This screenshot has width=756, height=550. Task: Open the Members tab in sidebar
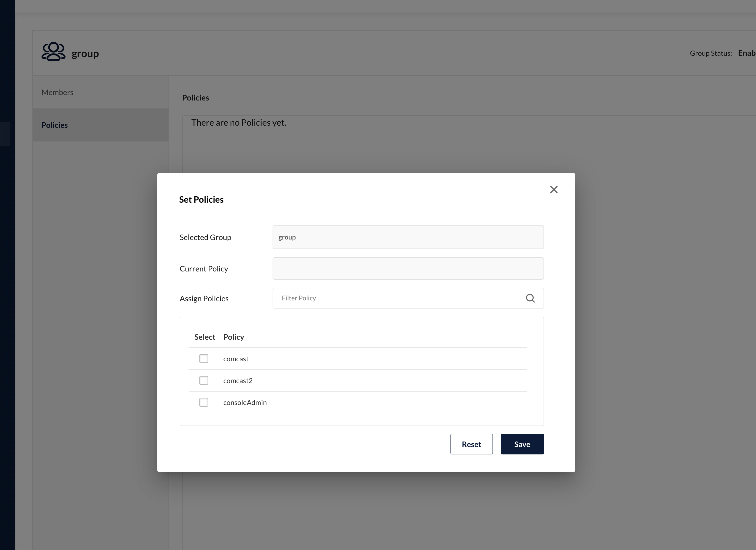(x=57, y=92)
